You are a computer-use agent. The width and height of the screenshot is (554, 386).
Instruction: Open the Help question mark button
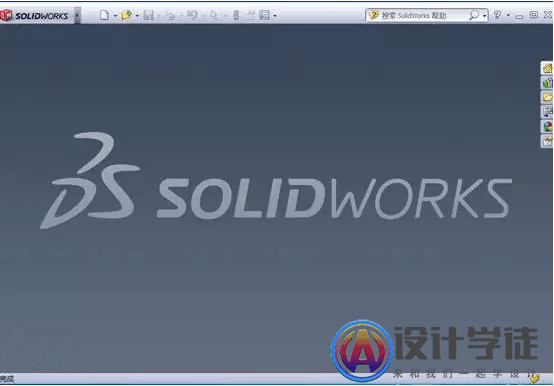(x=497, y=15)
